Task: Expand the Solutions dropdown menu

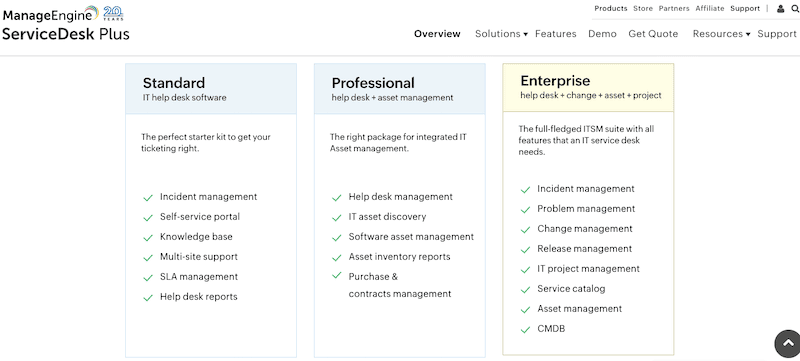Action: (501, 34)
